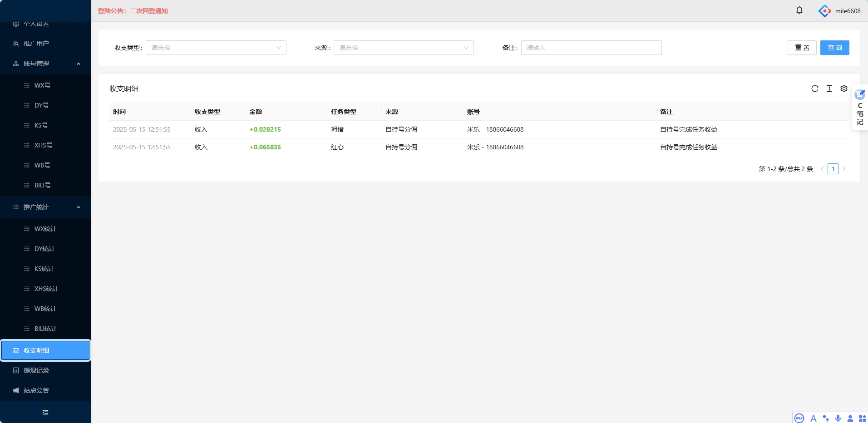Open the 来源 dropdown
Screen dimensions: 868x423
403,48
